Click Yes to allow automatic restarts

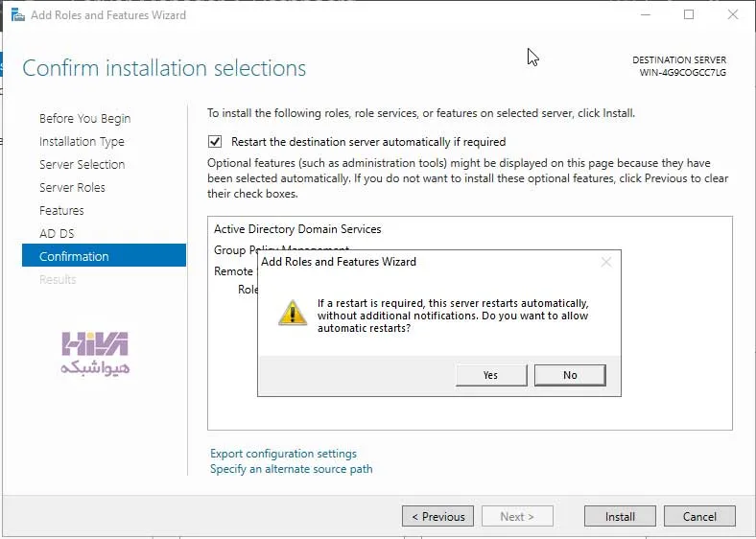tap(491, 375)
